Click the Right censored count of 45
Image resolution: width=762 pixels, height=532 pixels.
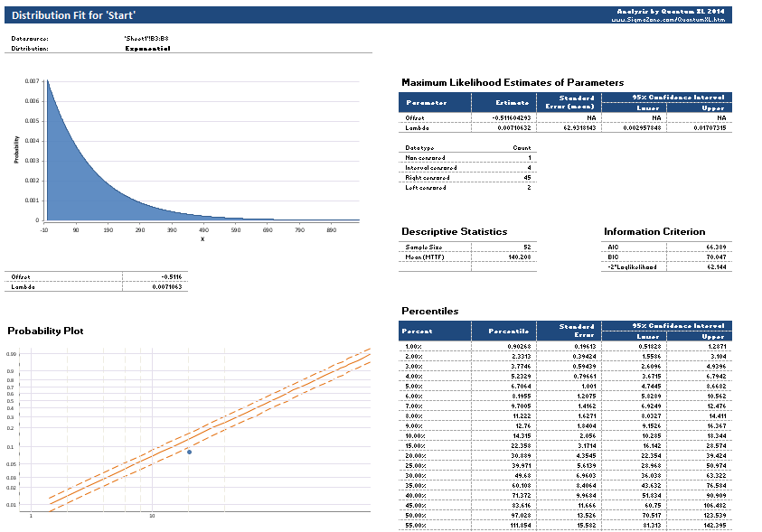[x=526, y=177]
